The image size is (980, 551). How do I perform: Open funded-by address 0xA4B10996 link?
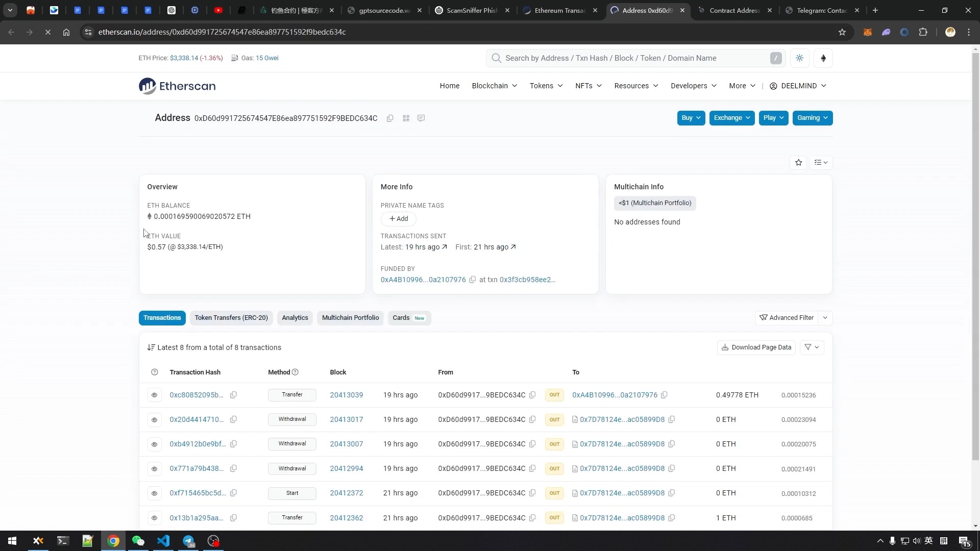point(423,280)
